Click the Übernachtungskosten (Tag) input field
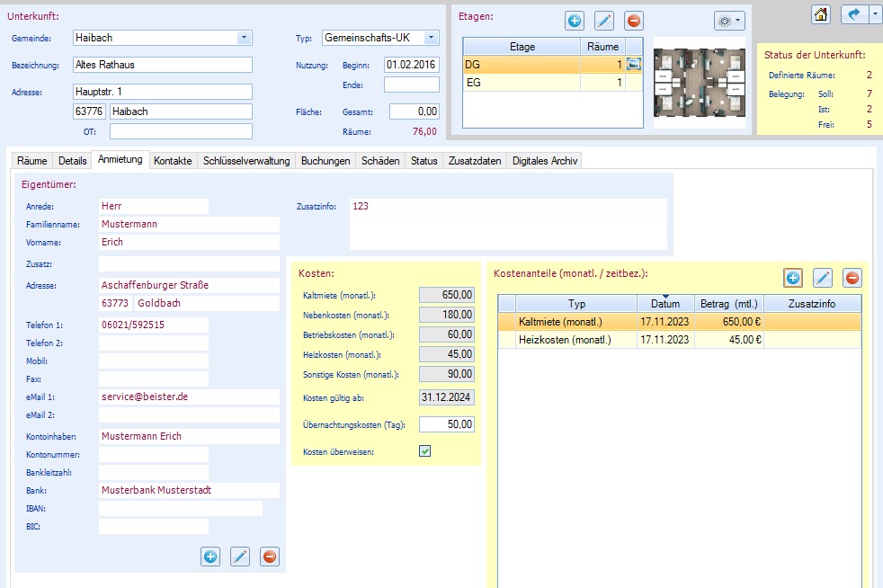Screen dimensions: 883x588 [447, 424]
